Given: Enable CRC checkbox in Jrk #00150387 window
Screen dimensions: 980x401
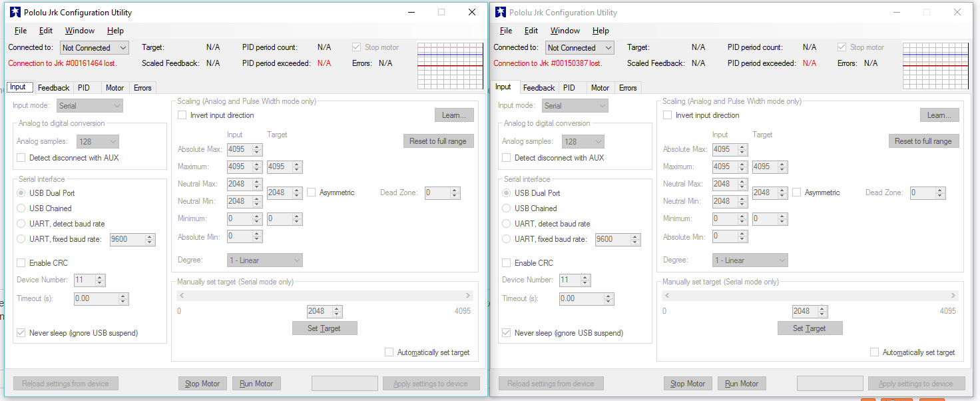Looking at the screenshot, I should click(x=507, y=263).
